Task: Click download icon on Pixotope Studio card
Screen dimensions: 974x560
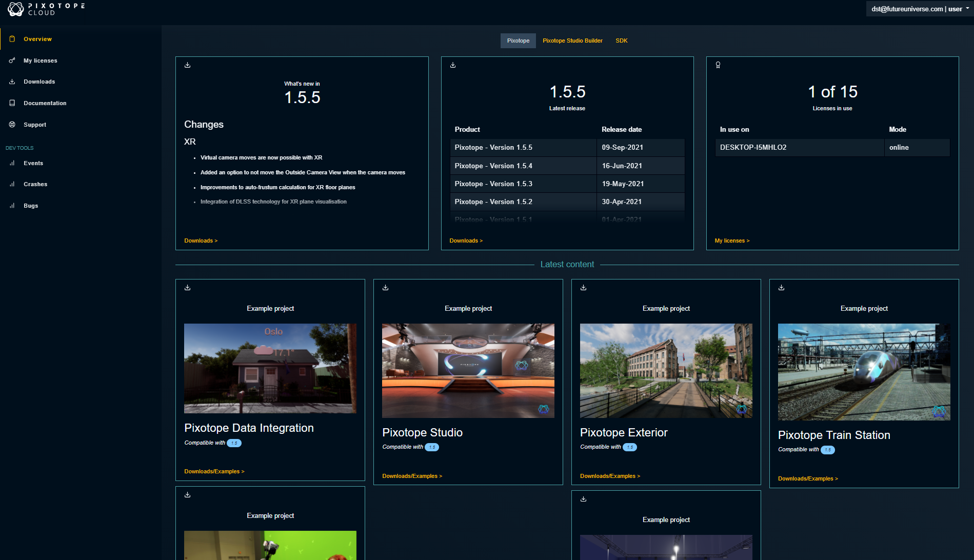Action: point(386,288)
